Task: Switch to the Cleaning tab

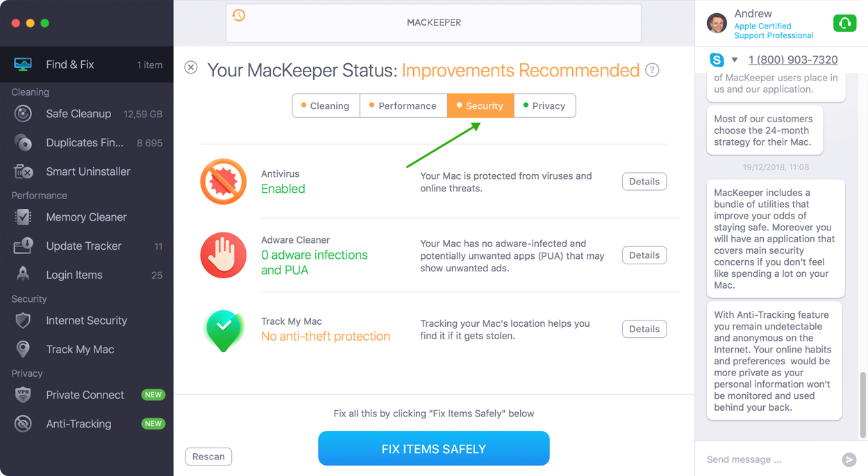Action: click(326, 105)
